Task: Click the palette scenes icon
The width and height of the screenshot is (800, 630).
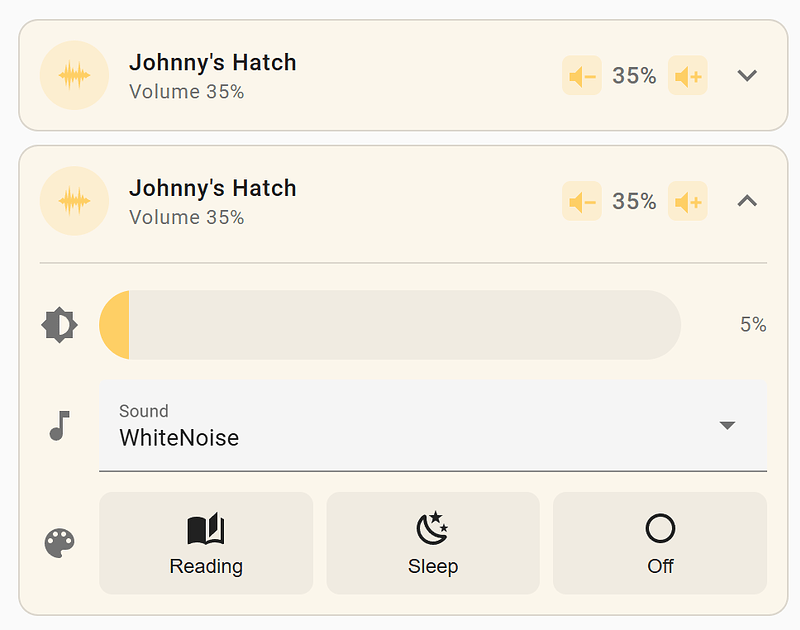Action: click(x=59, y=543)
